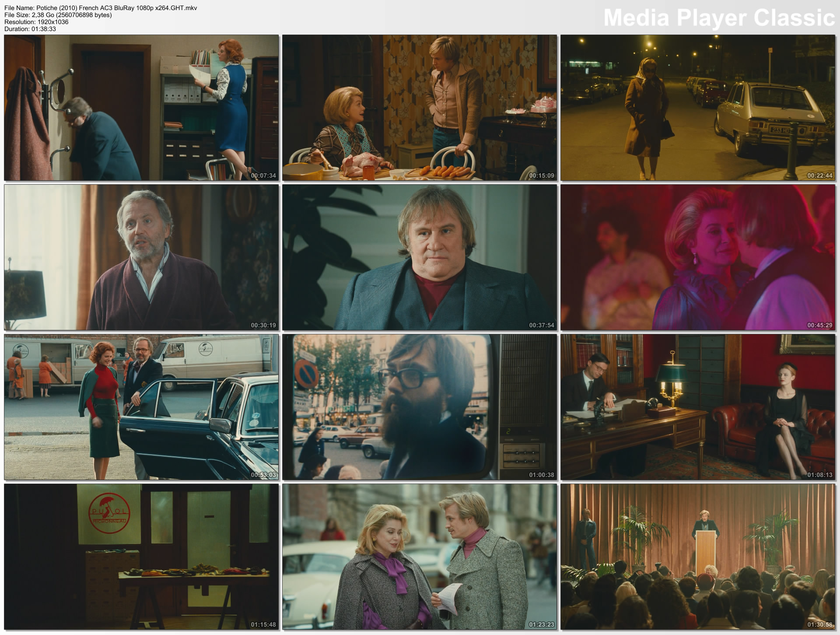This screenshot has width=840, height=635.
Task: Click the Duration line reading 01:38:33
Action: click(30, 29)
